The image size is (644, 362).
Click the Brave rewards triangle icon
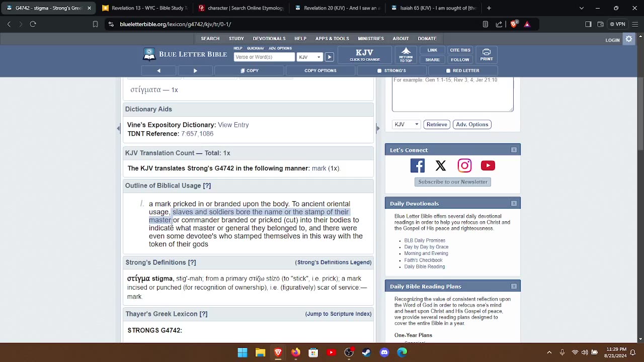point(527,24)
